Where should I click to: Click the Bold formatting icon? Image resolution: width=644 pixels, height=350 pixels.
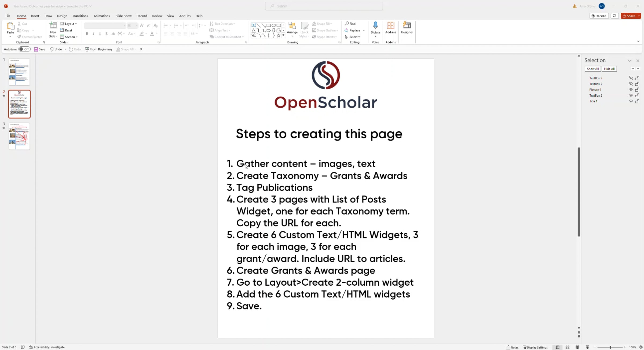[x=87, y=34]
